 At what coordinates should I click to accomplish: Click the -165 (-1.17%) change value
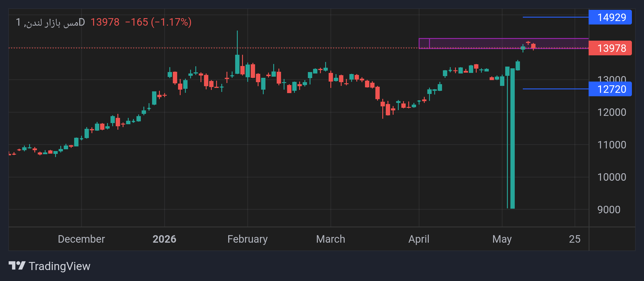tap(158, 22)
